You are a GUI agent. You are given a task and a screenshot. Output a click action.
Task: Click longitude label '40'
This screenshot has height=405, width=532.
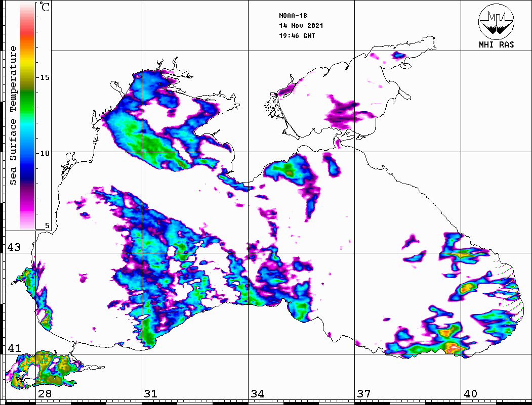click(470, 394)
